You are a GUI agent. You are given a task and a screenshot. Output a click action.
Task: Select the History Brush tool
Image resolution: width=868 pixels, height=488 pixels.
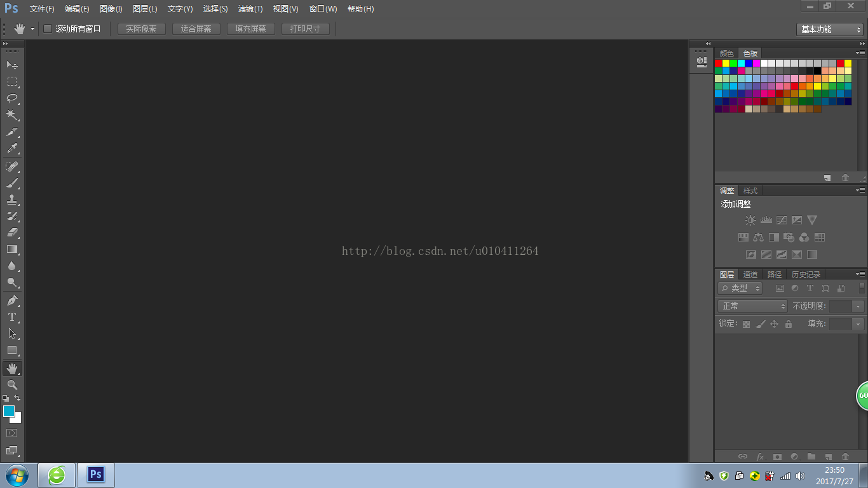click(12, 216)
